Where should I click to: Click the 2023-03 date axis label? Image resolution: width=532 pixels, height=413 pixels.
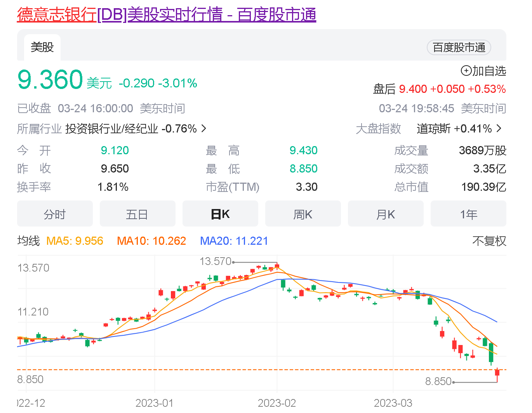click(x=393, y=403)
